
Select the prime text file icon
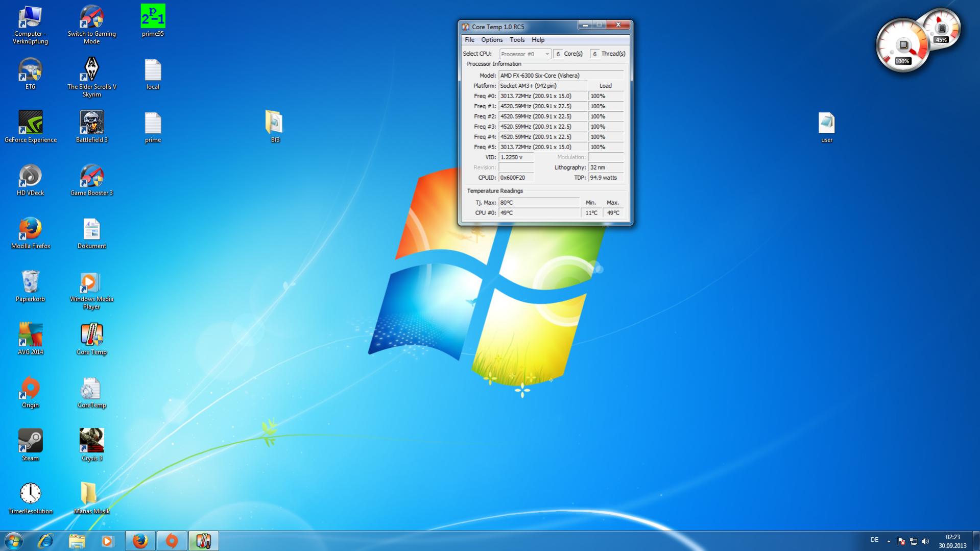pyautogui.click(x=153, y=127)
